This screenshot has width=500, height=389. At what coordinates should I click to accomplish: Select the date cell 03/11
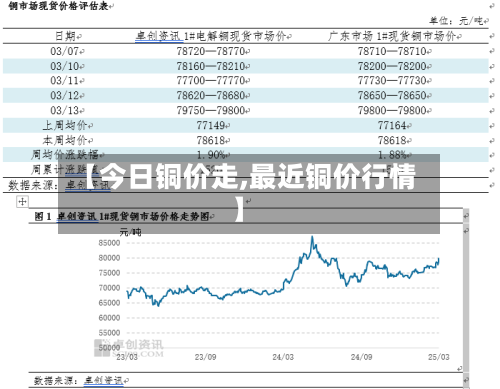[65, 81]
